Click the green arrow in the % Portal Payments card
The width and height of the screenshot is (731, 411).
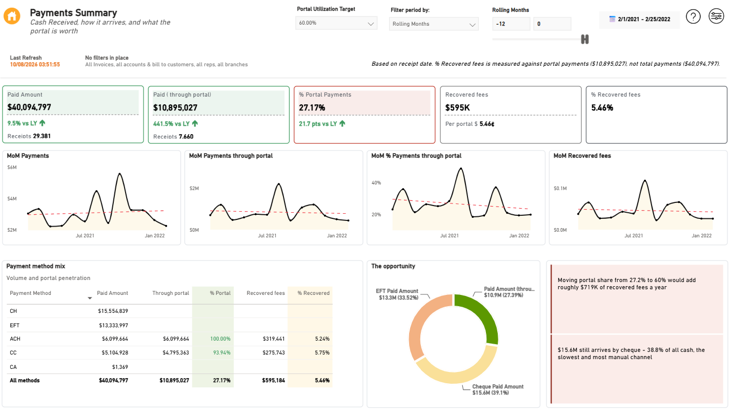342,123
